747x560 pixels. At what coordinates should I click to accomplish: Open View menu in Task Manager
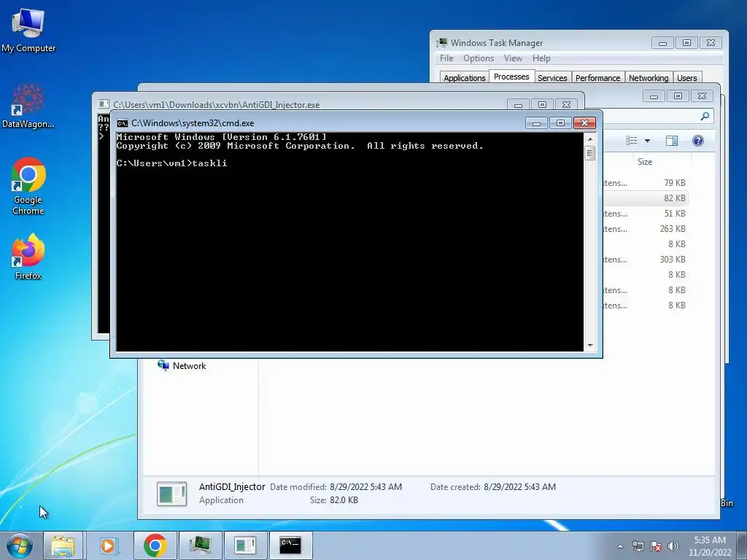click(513, 58)
